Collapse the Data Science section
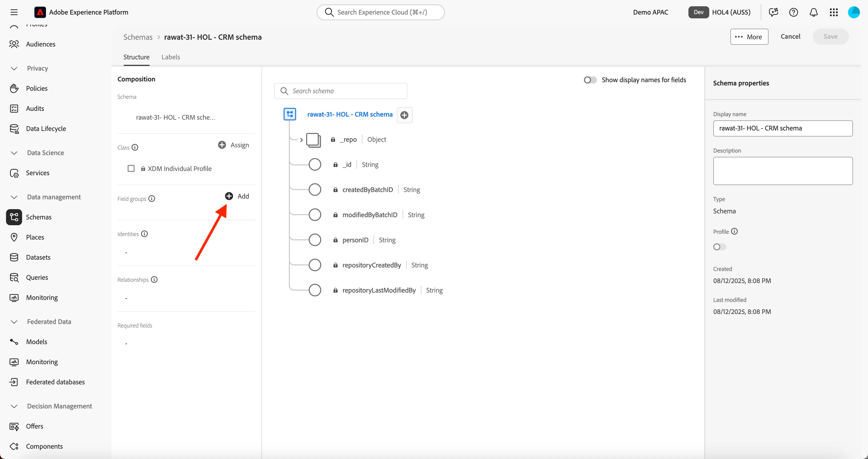 coord(14,153)
